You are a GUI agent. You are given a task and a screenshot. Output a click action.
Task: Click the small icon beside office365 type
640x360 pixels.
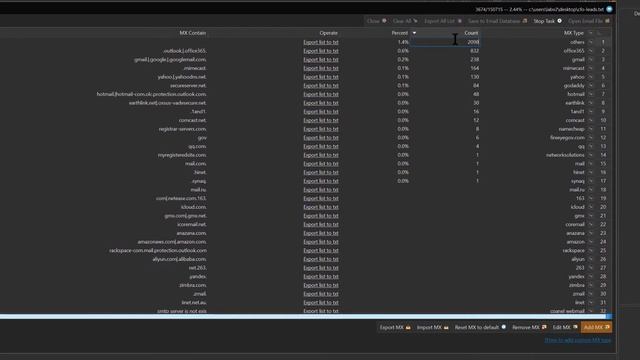(x=590, y=51)
